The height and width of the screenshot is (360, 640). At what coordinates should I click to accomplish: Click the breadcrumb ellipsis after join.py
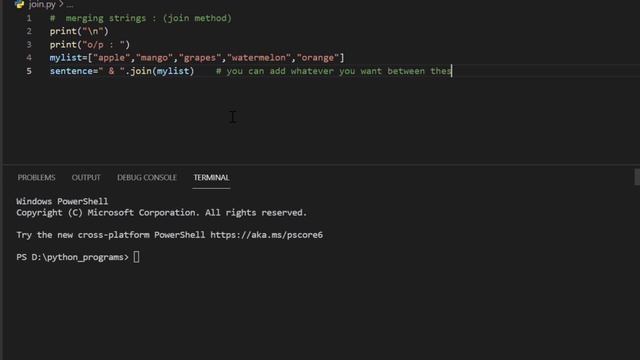coord(70,5)
